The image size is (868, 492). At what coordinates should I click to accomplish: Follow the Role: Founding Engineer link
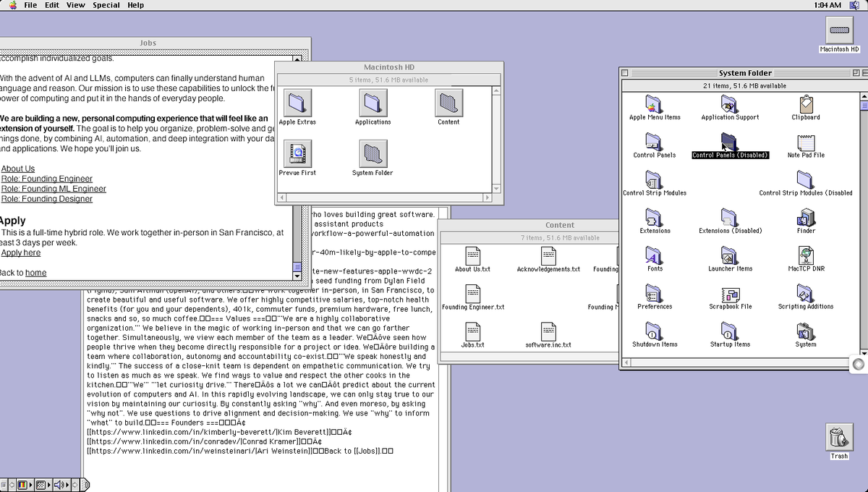pyautogui.click(x=47, y=179)
